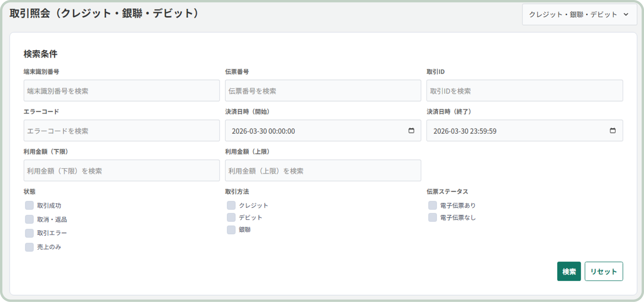The image size is (644, 302).
Task: Check the 取引成功 checkbox
Action: (30, 205)
